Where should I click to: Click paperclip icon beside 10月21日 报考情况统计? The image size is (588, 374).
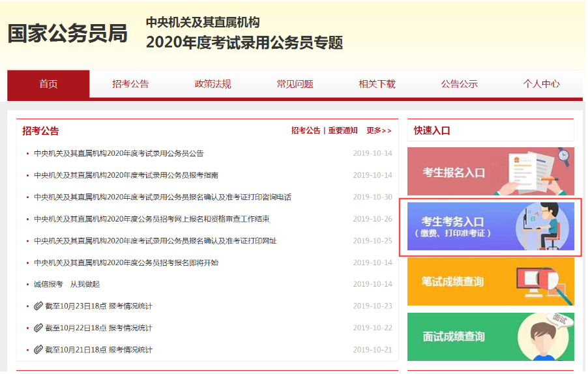click(x=38, y=349)
